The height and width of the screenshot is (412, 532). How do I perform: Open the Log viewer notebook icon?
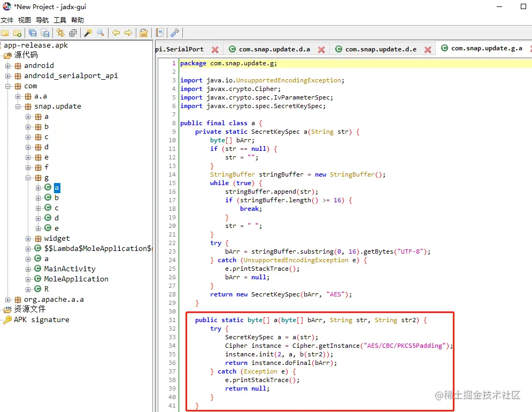click(159, 33)
